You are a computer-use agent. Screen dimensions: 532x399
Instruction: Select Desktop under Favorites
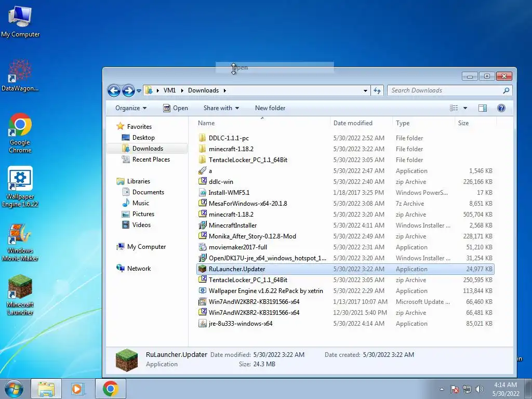[x=138, y=137]
